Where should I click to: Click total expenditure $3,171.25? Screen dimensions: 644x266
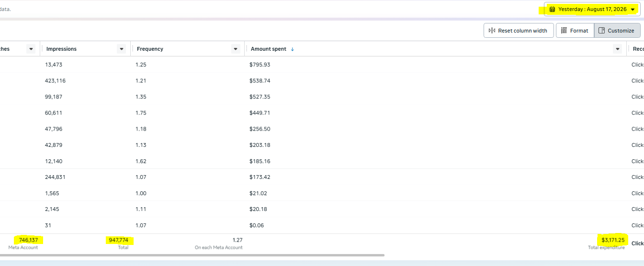click(x=613, y=240)
